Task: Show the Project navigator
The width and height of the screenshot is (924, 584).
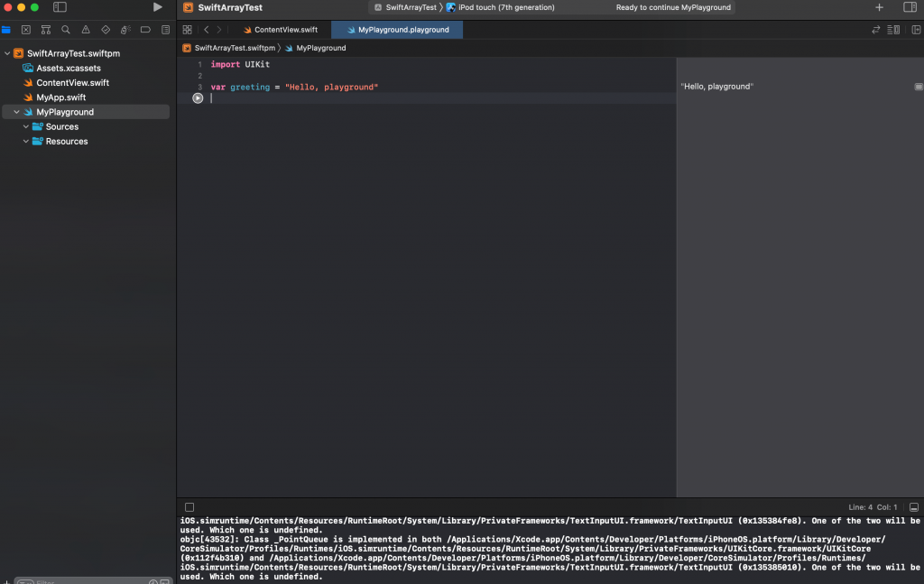Action: (6, 30)
